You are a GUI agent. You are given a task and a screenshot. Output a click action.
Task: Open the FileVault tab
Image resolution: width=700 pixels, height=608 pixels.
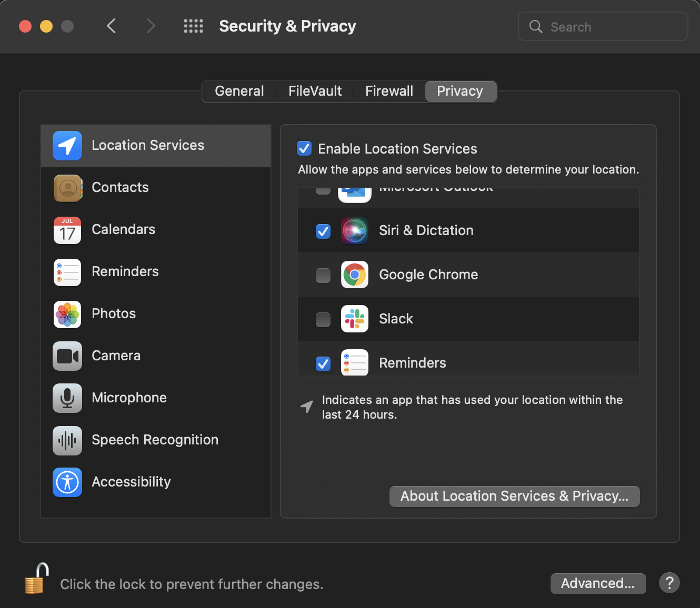point(315,91)
